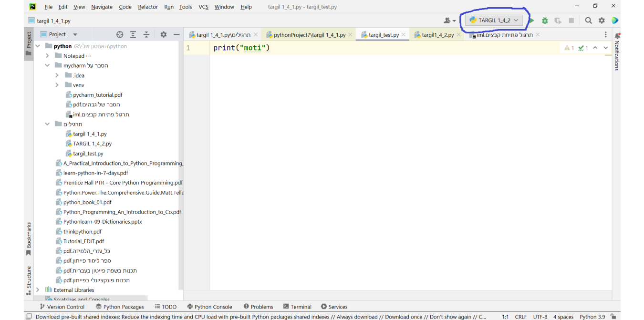Collapse the python root folder
Screen dimensions: 644x320
pyautogui.click(x=38, y=46)
